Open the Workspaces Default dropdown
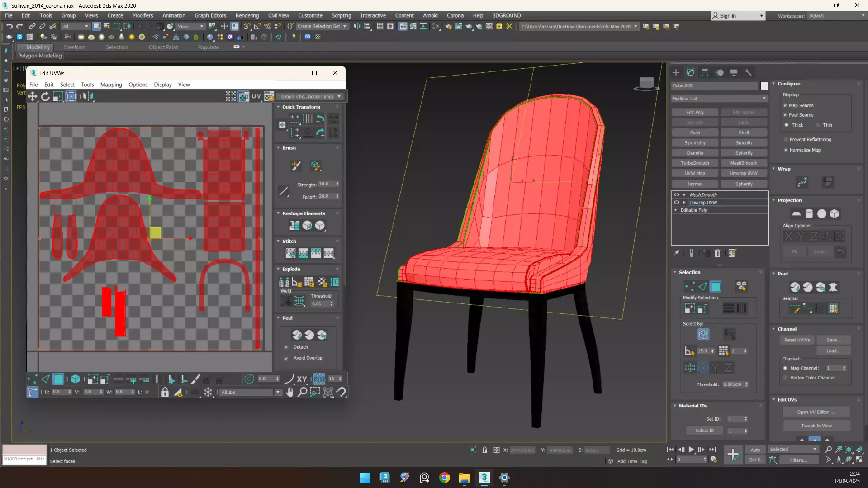The height and width of the screenshot is (488, 868). point(836,16)
